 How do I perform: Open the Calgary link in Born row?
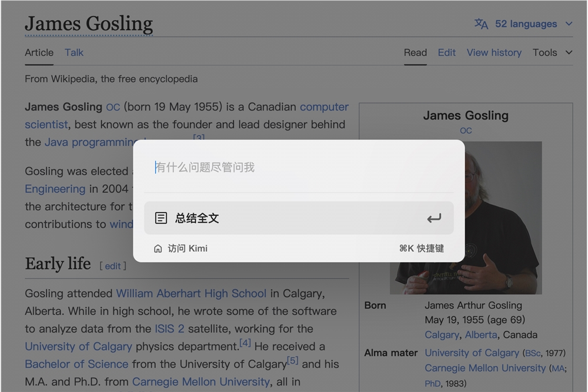point(442,334)
